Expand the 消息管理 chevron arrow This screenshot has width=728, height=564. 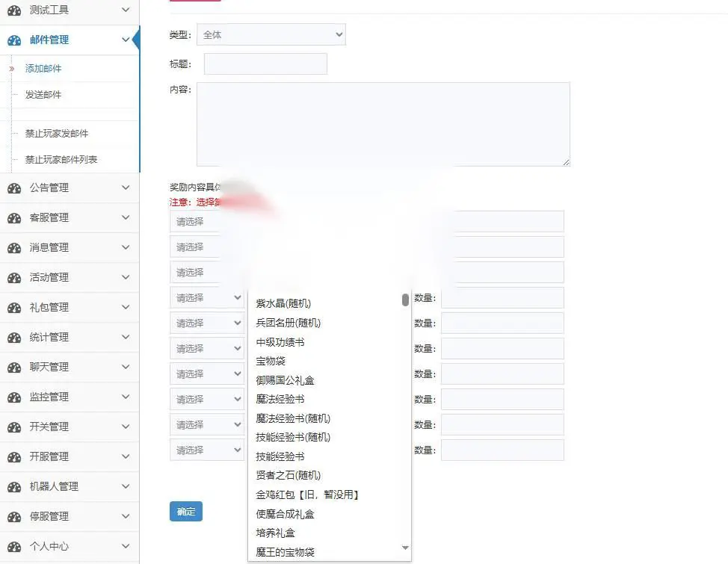pyautogui.click(x=126, y=247)
